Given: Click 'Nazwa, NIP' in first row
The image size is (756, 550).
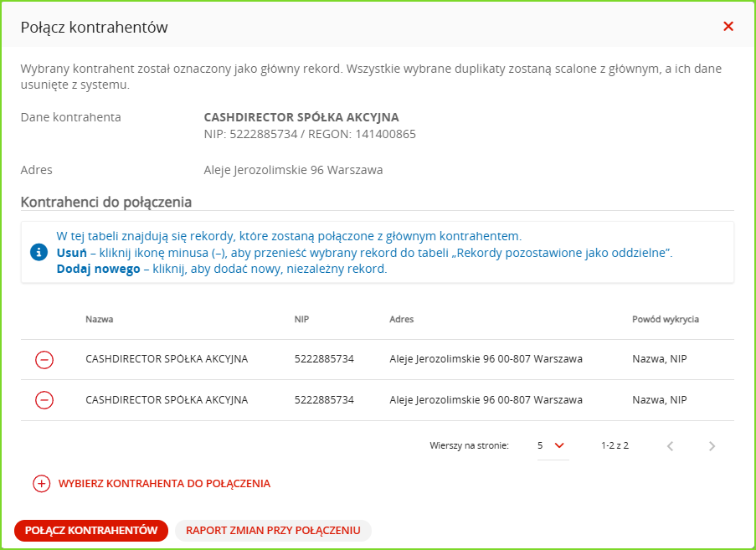Looking at the screenshot, I should [x=660, y=359].
